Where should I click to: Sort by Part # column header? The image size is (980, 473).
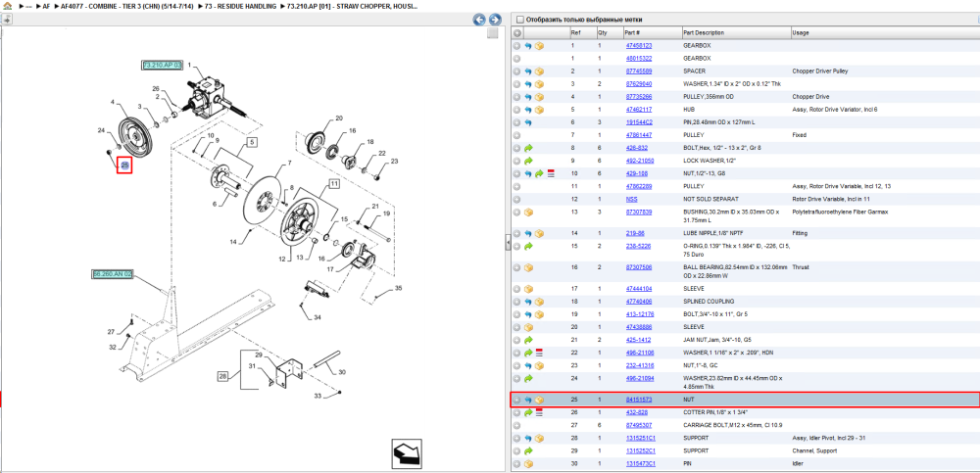632,32
